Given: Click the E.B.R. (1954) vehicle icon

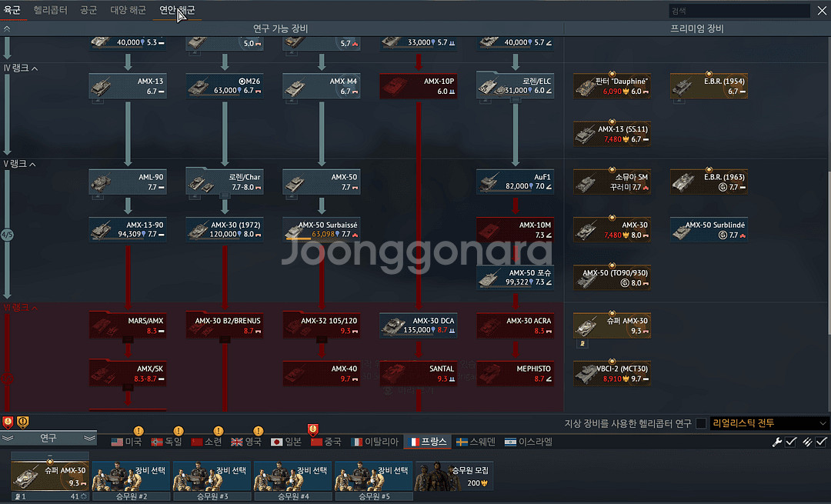Looking at the screenshot, I should coord(682,87).
